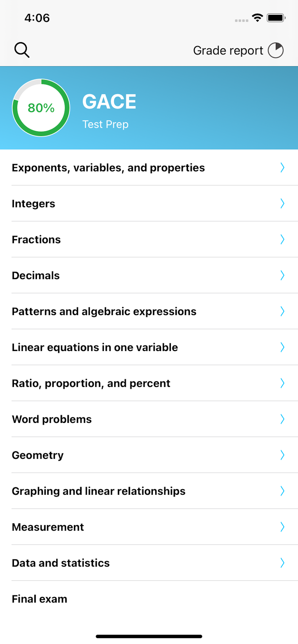Tap the Grade report pie chart icon
This screenshot has width=298, height=644.
(x=275, y=50)
